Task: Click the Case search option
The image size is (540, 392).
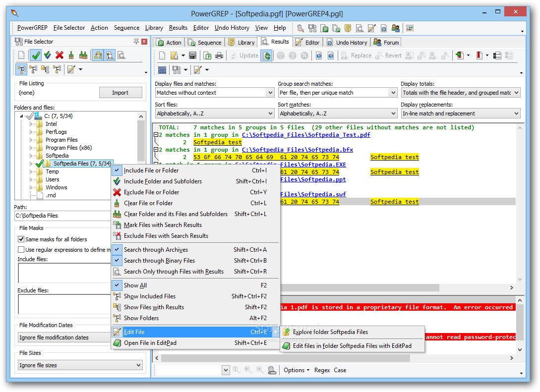Action: point(340,370)
